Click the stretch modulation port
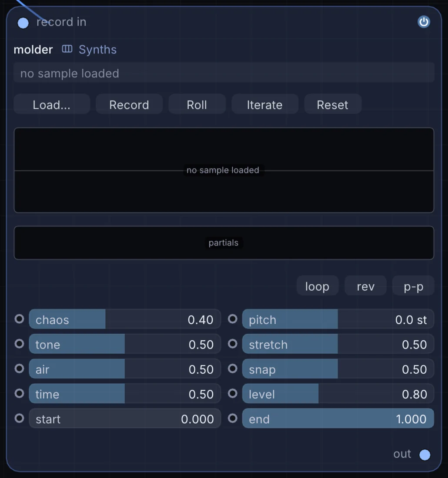 233,344
